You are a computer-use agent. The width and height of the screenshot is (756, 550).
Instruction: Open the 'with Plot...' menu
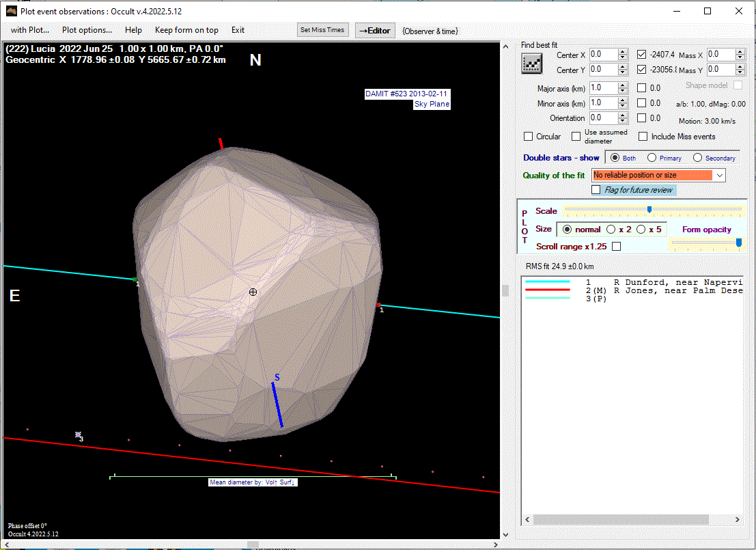(30, 30)
